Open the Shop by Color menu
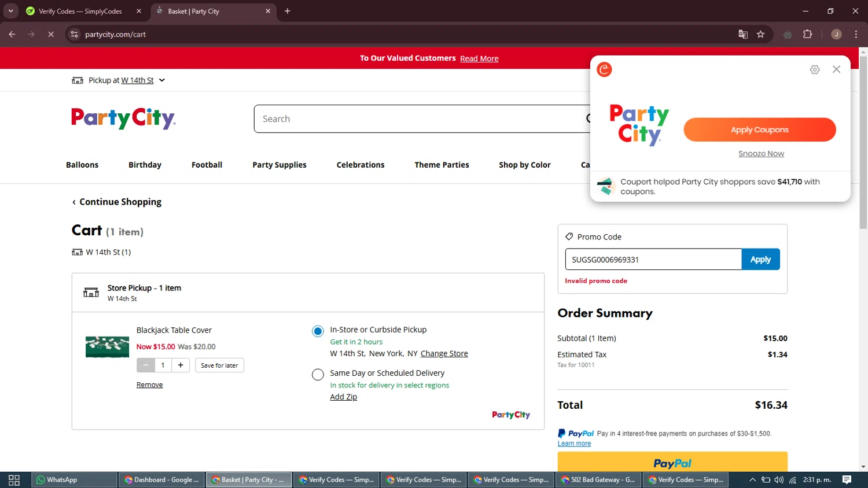The height and width of the screenshot is (488, 868). [x=525, y=165]
